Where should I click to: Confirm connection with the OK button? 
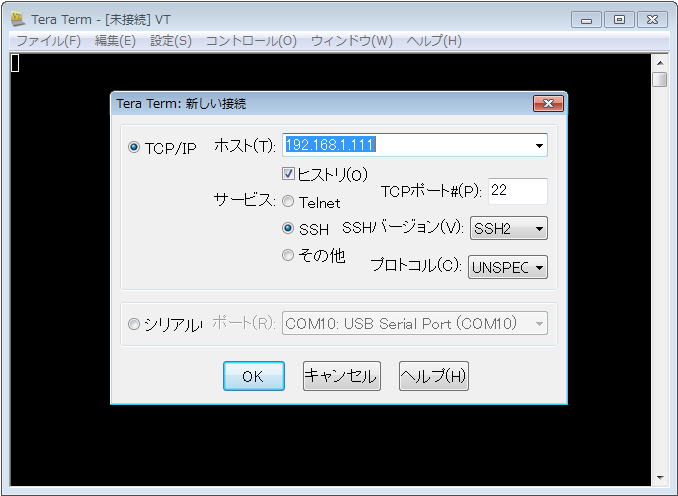[254, 376]
